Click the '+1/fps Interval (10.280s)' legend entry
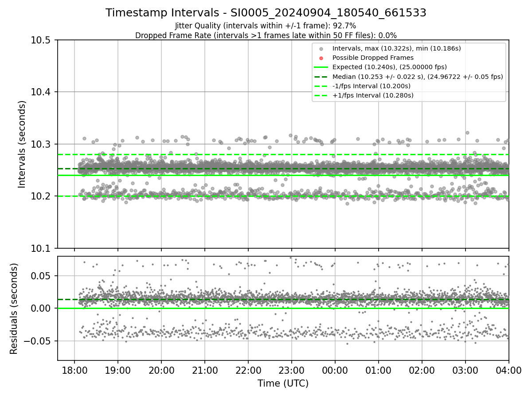The width and height of the screenshot is (532, 399). tap(373, 95)
